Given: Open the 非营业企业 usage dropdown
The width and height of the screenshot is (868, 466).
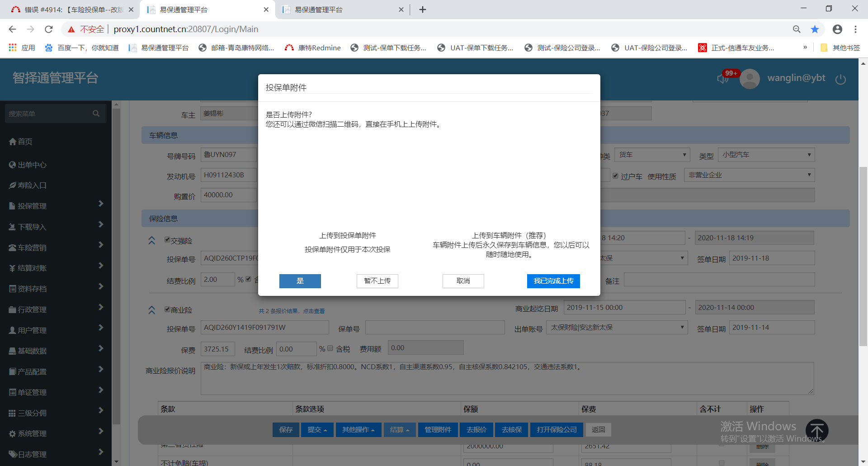Looking at the screenshot, I should (750, 175).
